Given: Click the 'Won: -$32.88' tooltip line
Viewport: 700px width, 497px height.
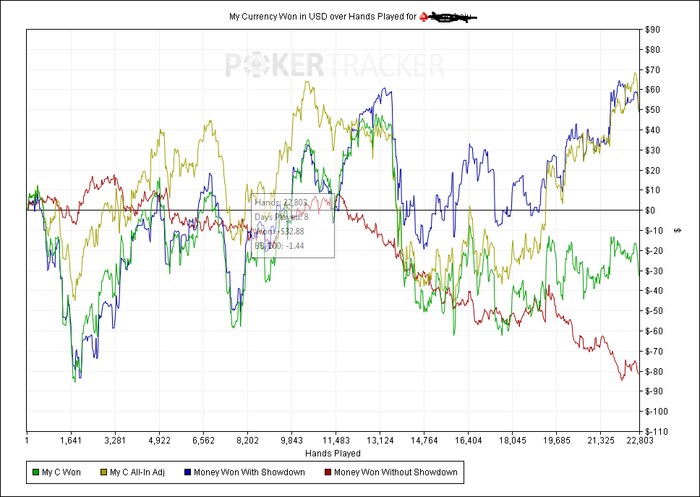Looking at the screenshot, I should coord(279,231).
